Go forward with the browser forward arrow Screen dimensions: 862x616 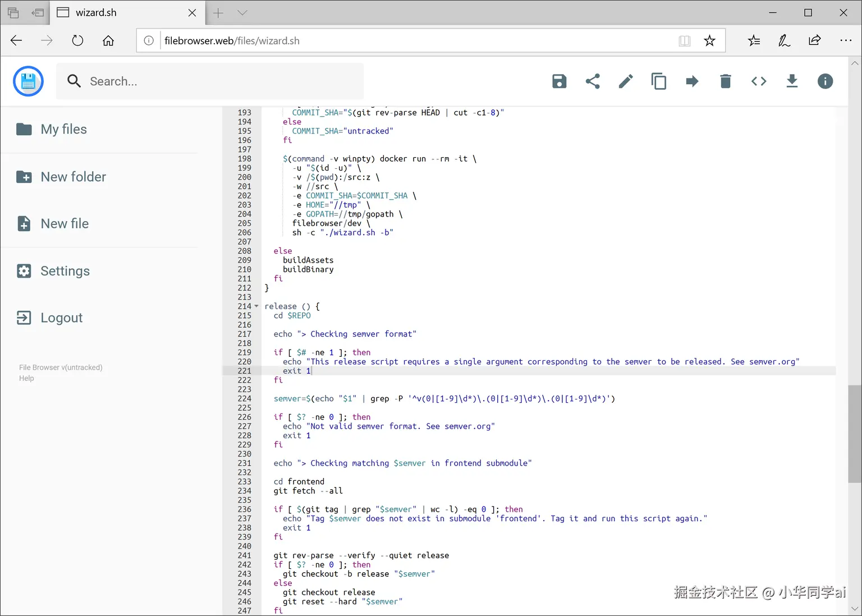point(47,40)
